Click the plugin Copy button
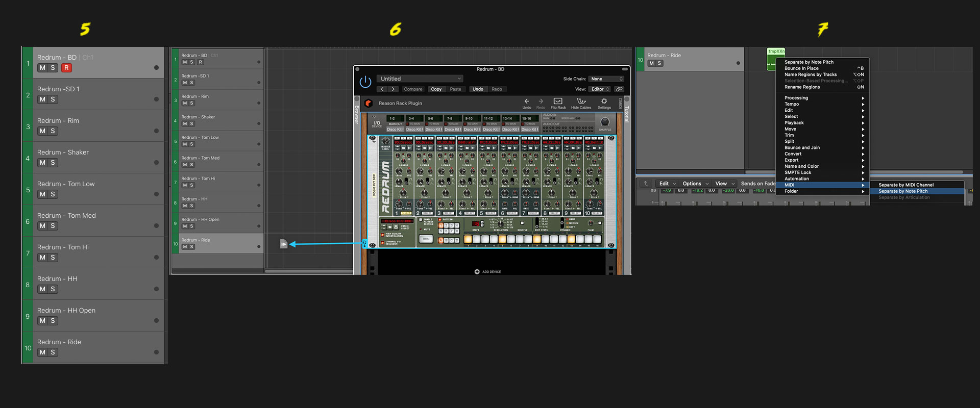 [x=436, y=89]
